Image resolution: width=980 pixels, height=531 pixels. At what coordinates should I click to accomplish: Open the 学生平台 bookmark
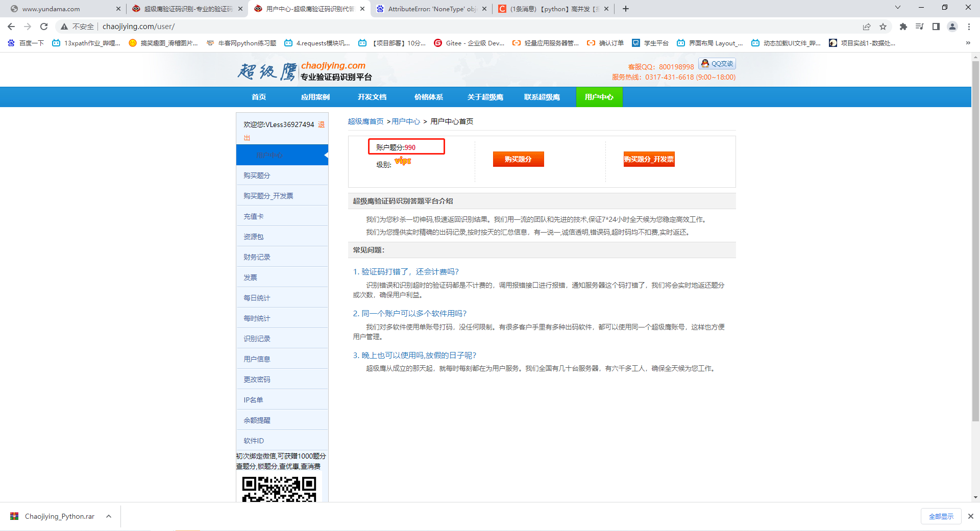pos(650,43)
